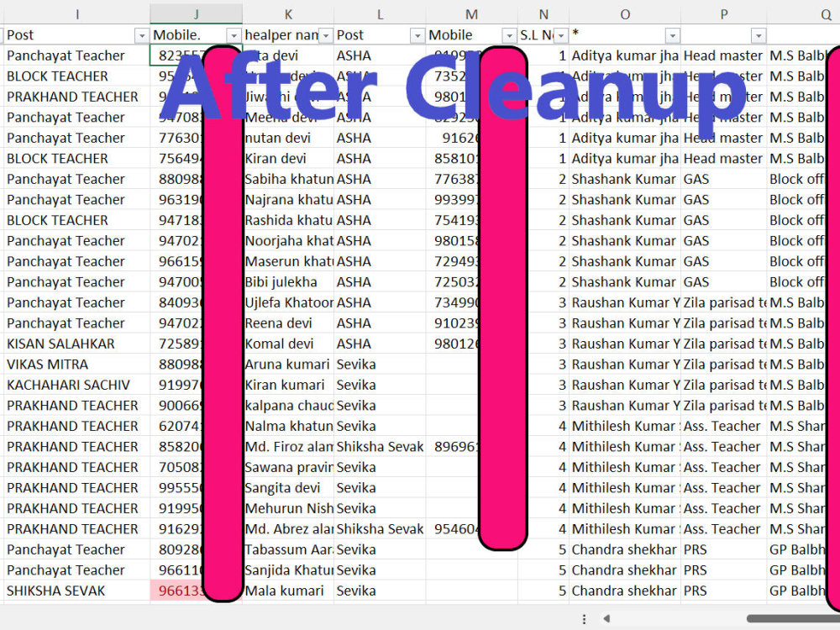Open the Mobile filter dropdown in column M
Screen dimensions: 840x630
pyautogui.click(x=509, y=36)
